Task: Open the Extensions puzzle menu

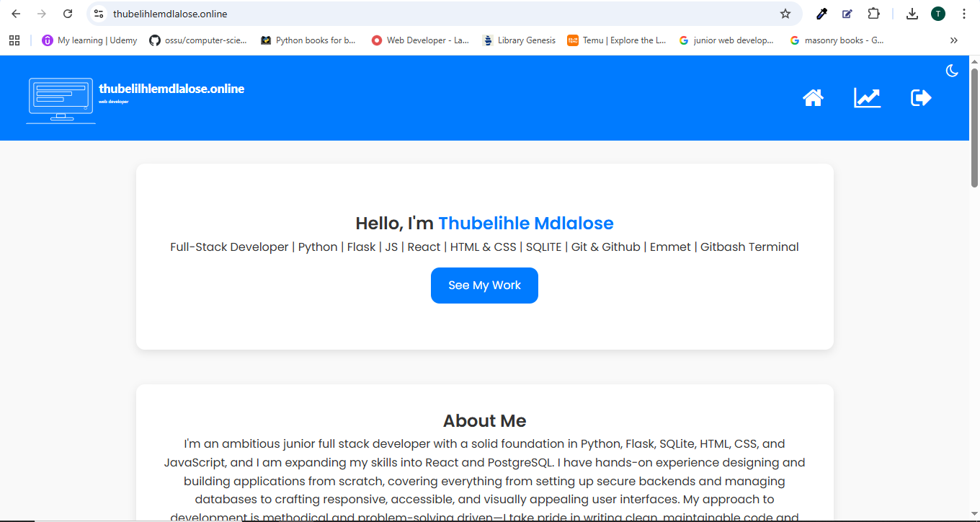Action: click(873, 14)
